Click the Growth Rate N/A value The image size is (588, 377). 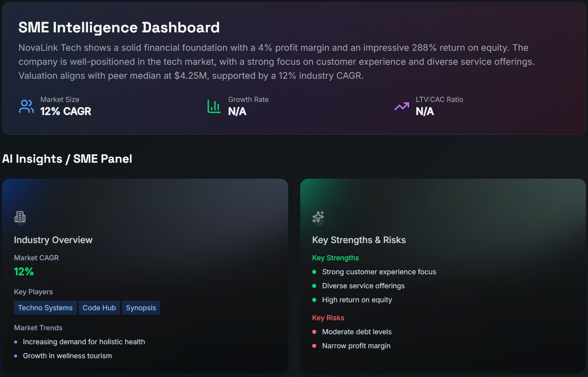point(237,112)
